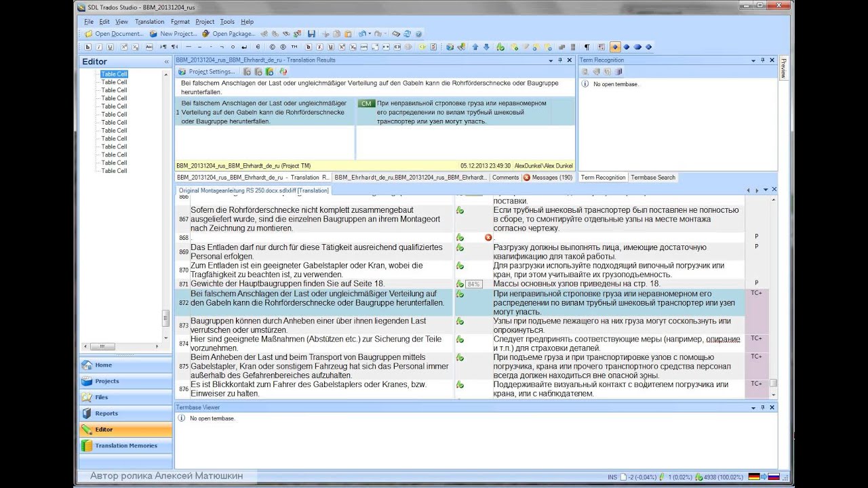This screenshot has width=868, height=488.
Task: Toggle auto-hide pin on Term Recognition
Action: pyautogui.click(x=762, y=60)
